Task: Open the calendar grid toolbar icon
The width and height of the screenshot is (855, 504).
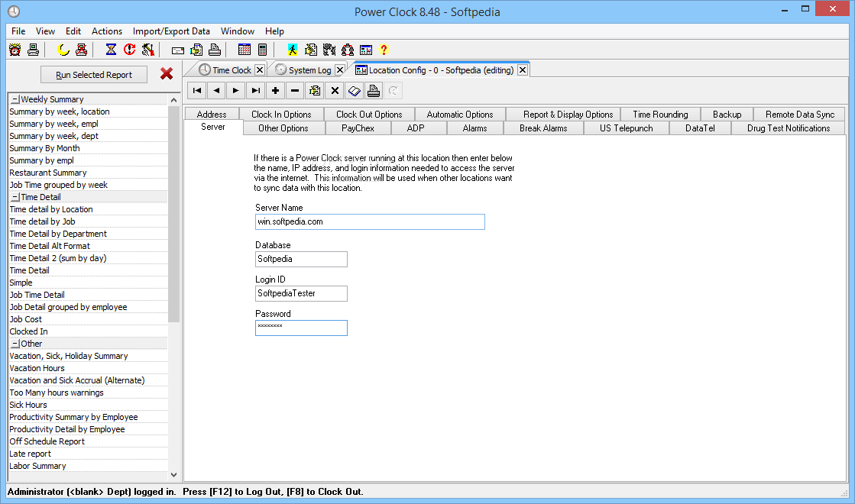Action: [x=245, y=50]
